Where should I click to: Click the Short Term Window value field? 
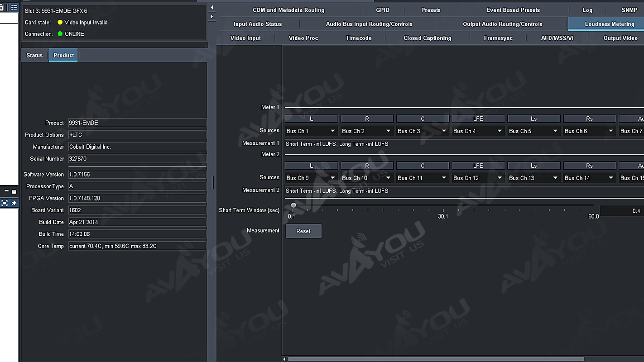pos(621,211)
